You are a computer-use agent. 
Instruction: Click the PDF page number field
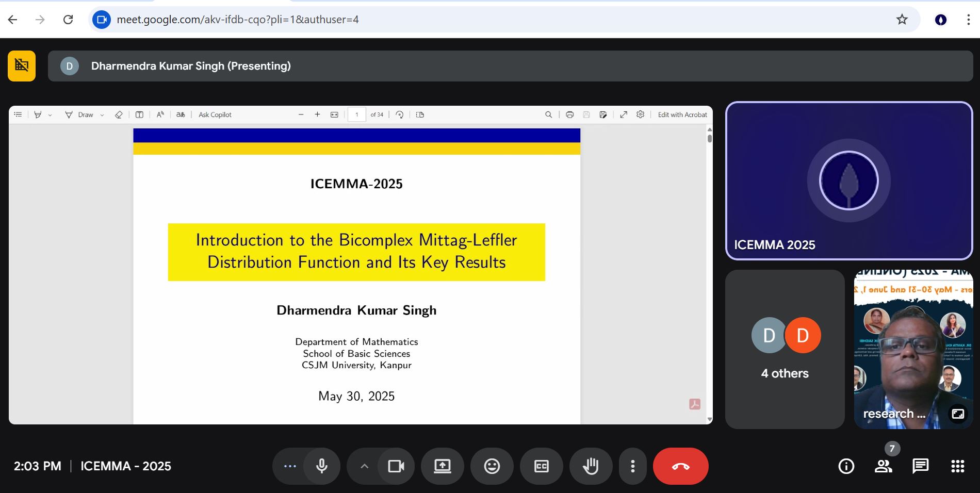357,114
